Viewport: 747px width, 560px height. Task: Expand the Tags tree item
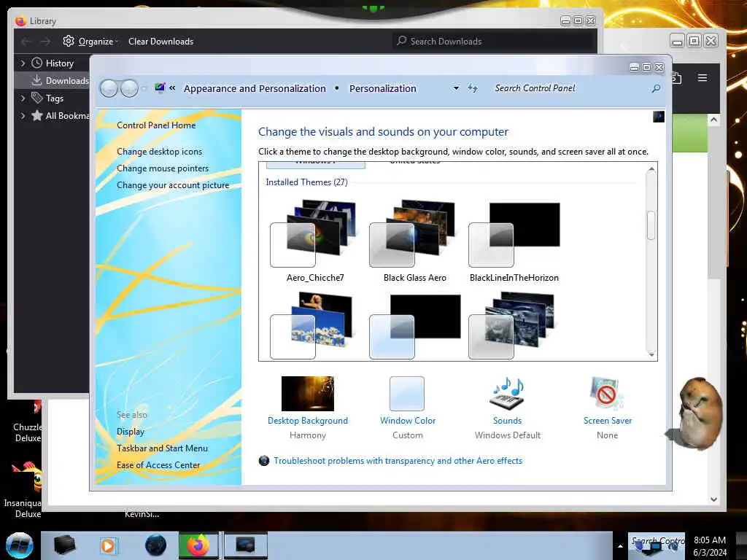[23, 98]
